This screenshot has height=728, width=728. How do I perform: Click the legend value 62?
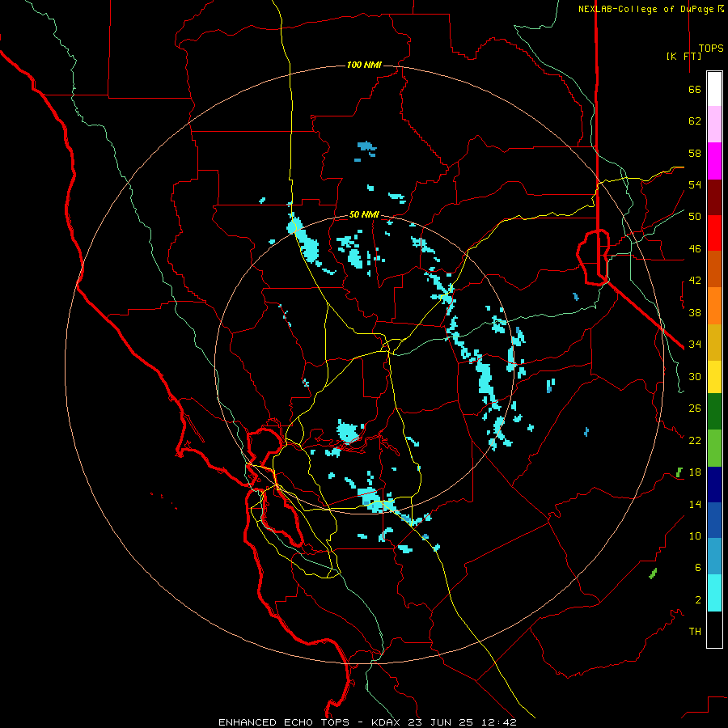(695, 121)
